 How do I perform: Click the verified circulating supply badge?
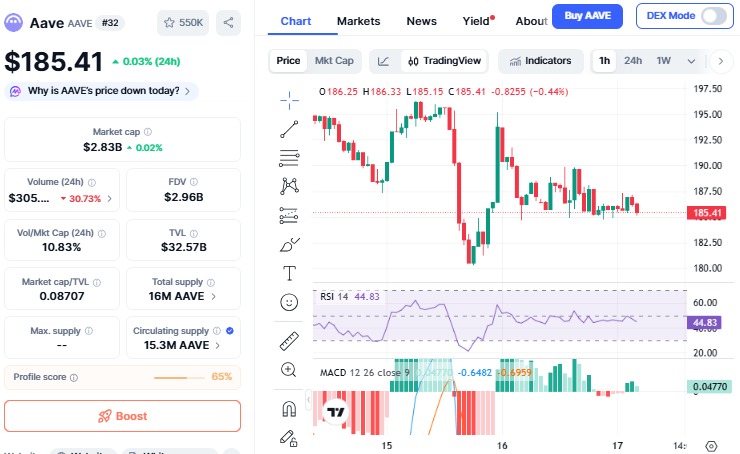tap(230, 331)
